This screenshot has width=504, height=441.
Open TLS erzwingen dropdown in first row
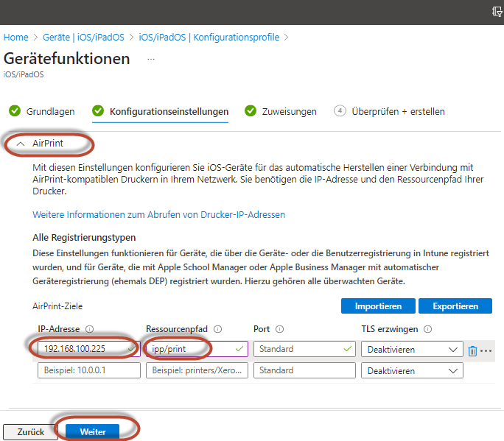(411, 350)
